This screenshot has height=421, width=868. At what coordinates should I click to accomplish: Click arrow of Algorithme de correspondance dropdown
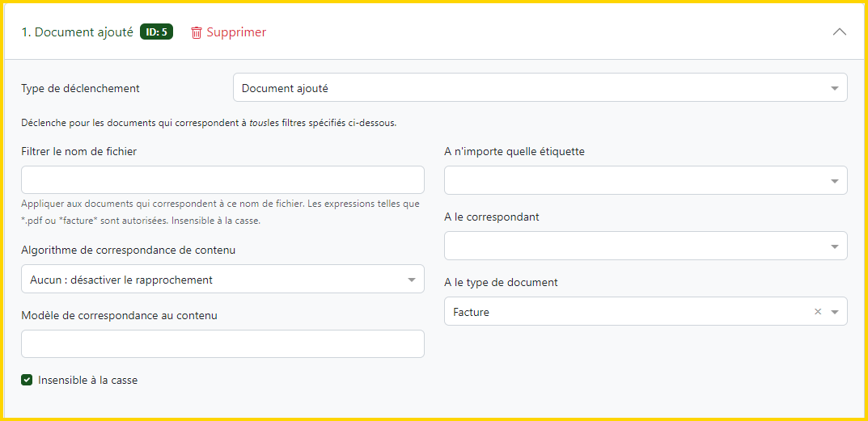click(412, 280)
